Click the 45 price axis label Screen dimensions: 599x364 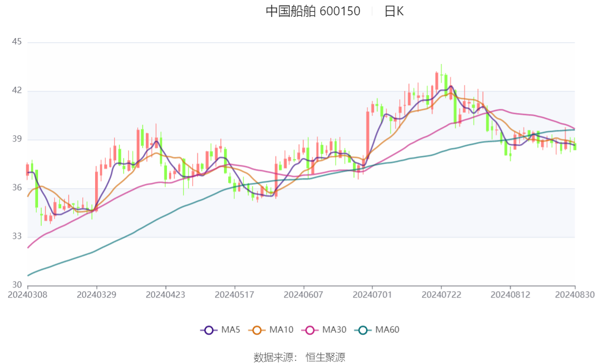click(17, 42)
